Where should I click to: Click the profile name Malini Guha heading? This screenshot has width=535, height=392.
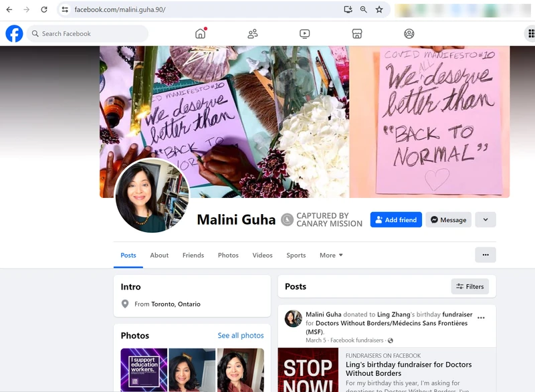click(236, 219)
